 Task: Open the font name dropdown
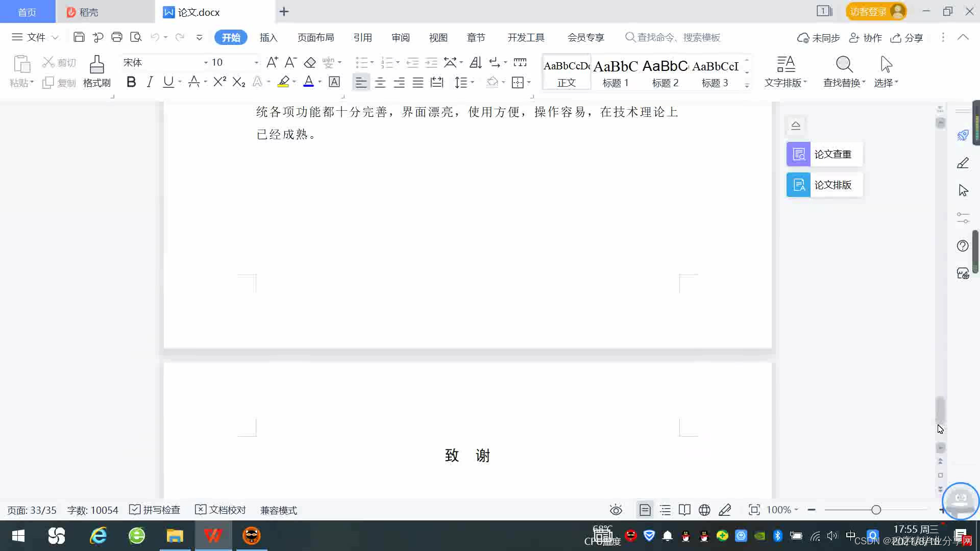coord(206,62)
